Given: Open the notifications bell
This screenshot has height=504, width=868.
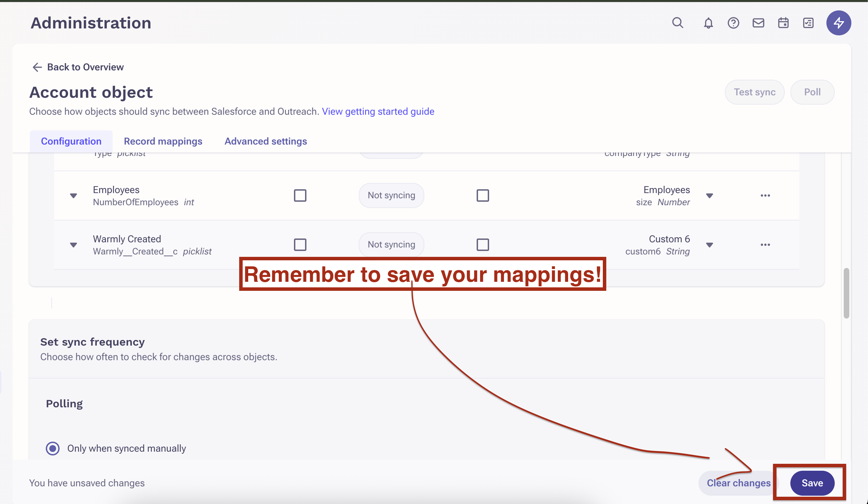Looking at the screenshot, I should [x=708, y=23].
